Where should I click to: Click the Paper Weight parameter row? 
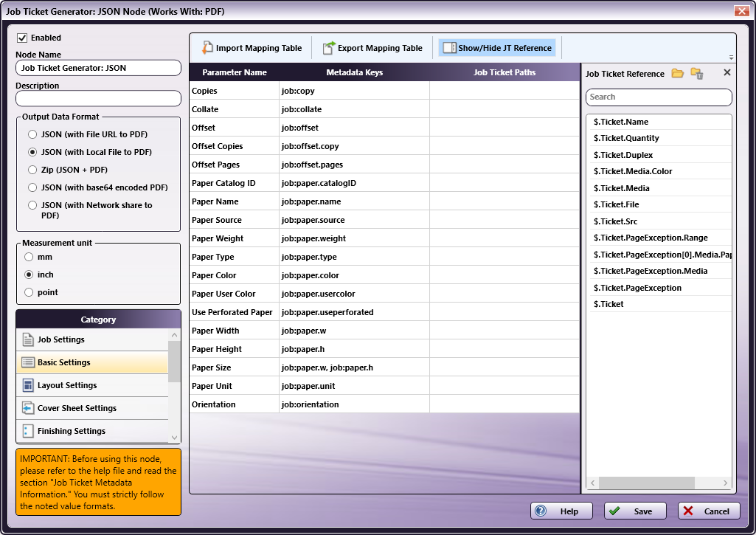[235, 238]
